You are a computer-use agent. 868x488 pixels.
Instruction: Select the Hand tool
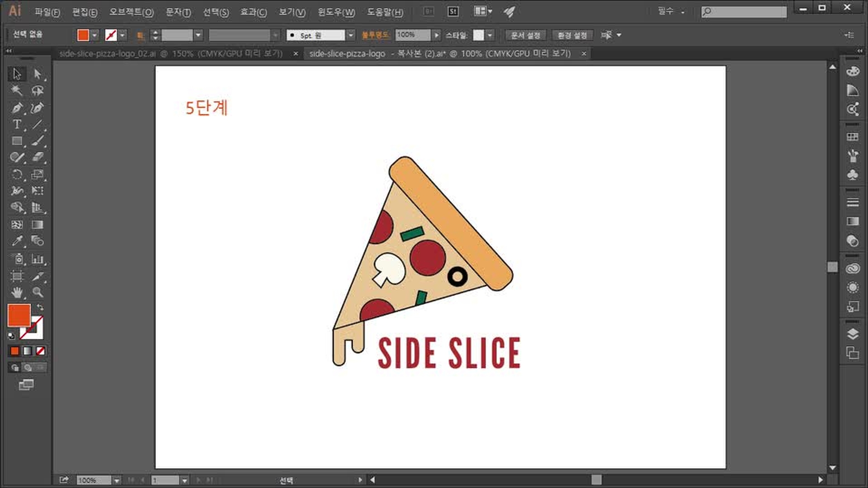[x=17, y=292]
